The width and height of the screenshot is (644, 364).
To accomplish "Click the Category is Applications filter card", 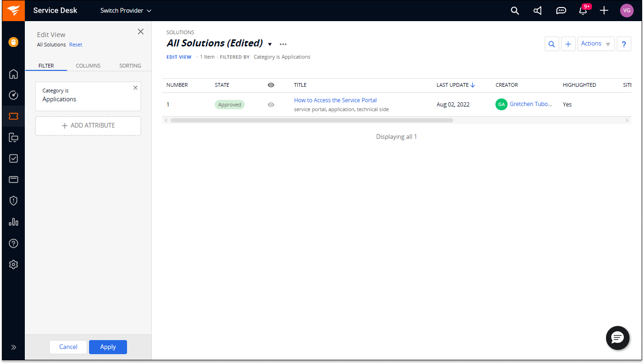I will 88,96.
